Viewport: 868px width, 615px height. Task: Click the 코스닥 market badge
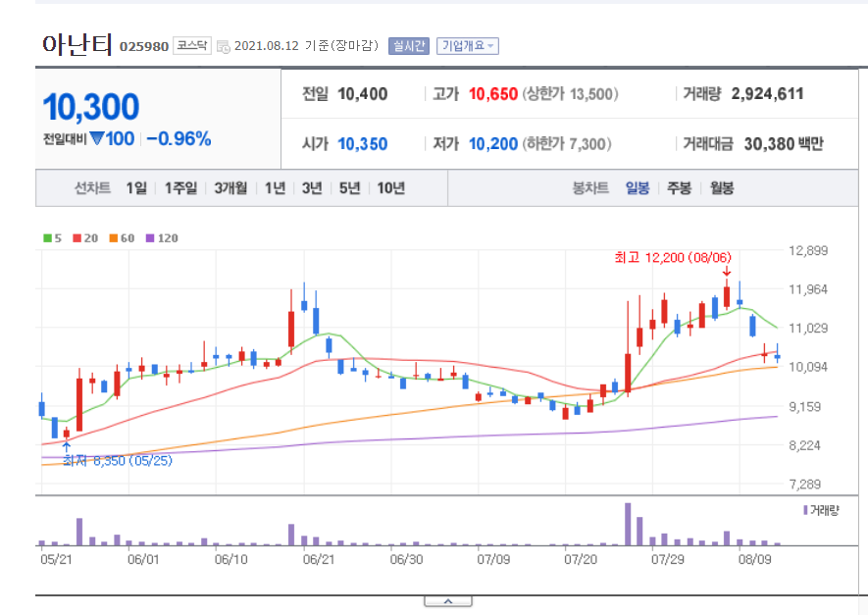tap(191, 45)
